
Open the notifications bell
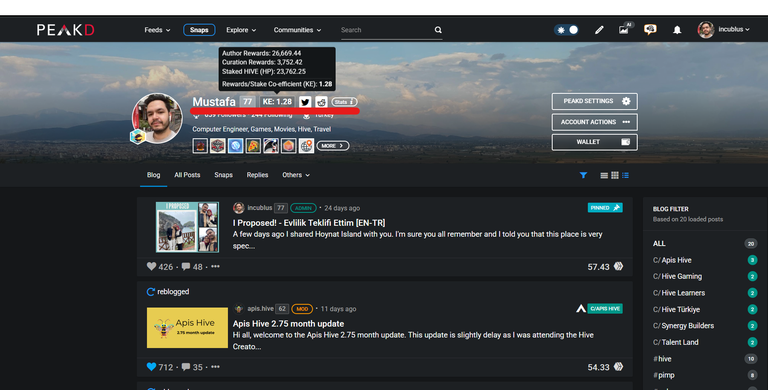pyautogui.click(x=677, y=30)
